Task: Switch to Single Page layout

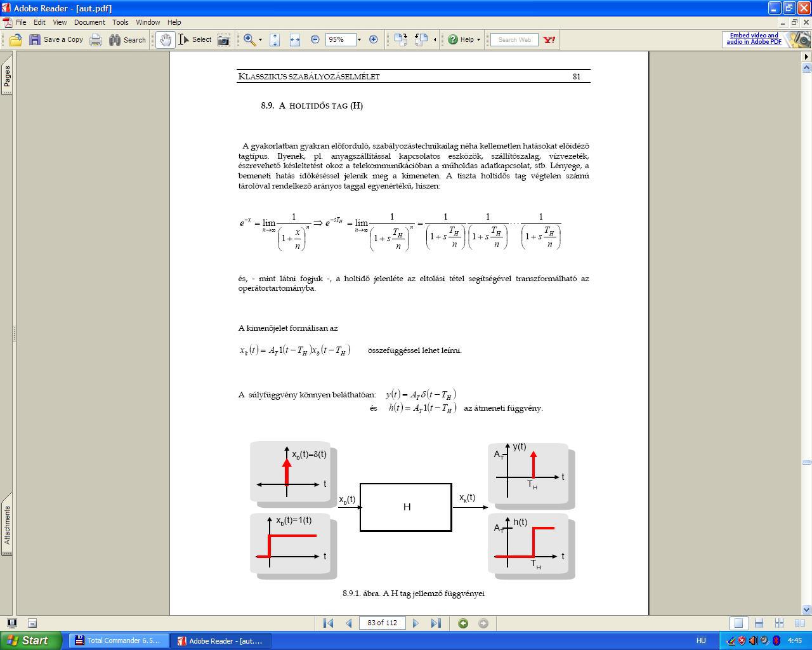Action: (738, 623)
